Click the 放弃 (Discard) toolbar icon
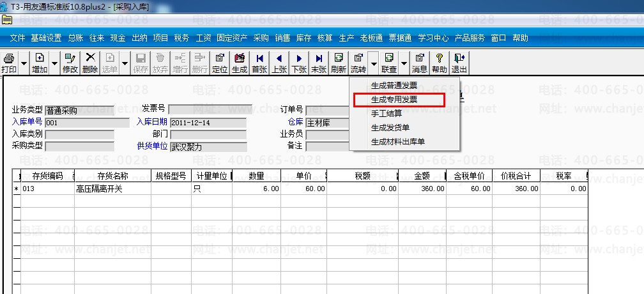Image resolution: width=644 pixels, height=294 pixels. [160, 63]
